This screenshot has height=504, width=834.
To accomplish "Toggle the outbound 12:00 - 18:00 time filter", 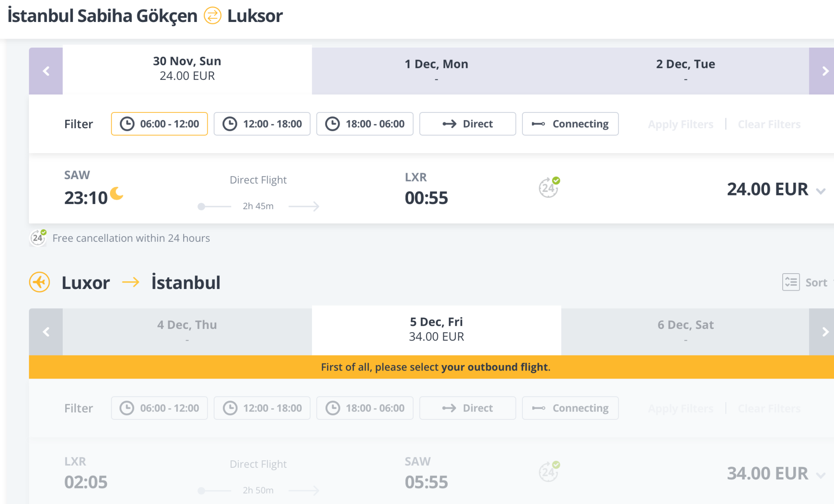I will 262,124.
